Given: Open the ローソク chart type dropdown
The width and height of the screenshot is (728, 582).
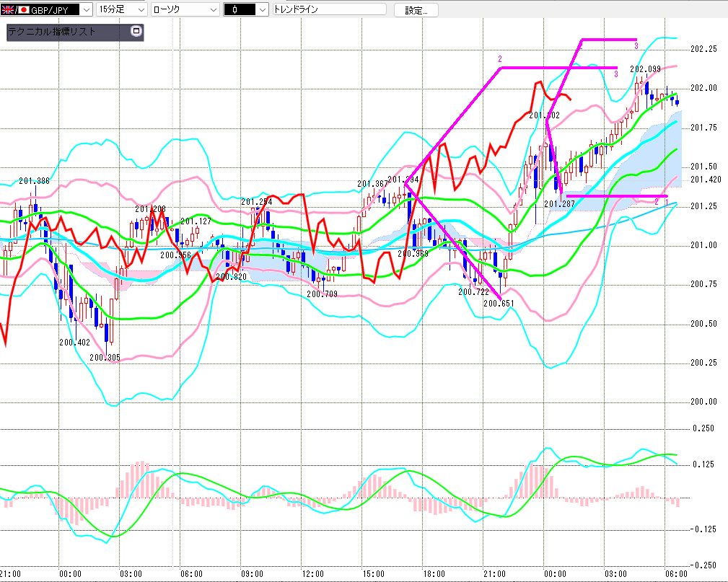Looking at the screenshot, I should pyautogui.click(x=213, y=10).
